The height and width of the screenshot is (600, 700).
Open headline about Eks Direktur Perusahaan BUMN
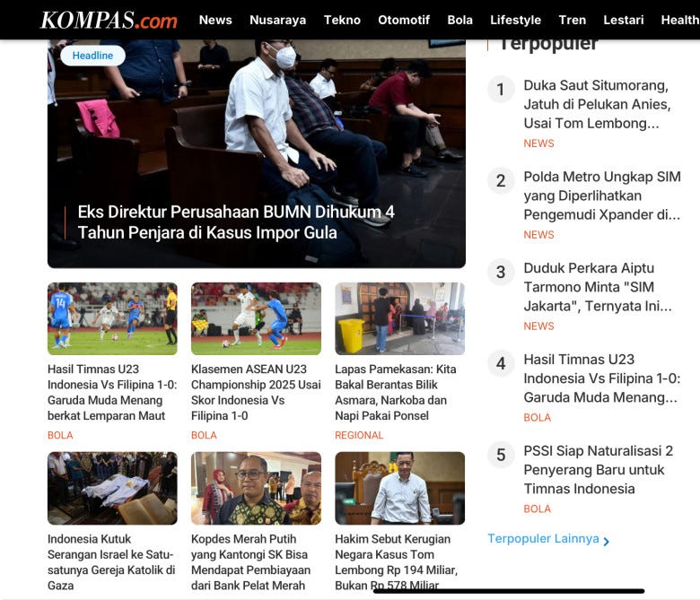[x=236, y=222]
